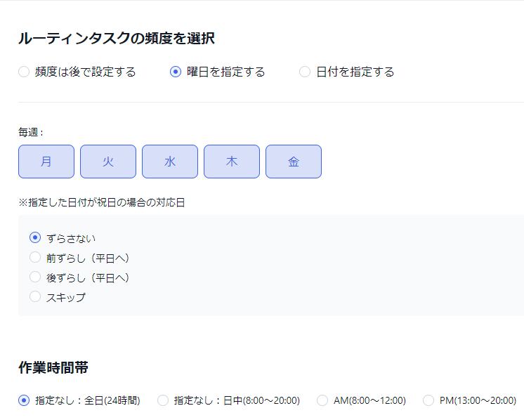Image resolution: width=524 pixels, height=420 pixels.
Task: Select 指定なし：全日(24時間) time slot
Action: (24, 400)
